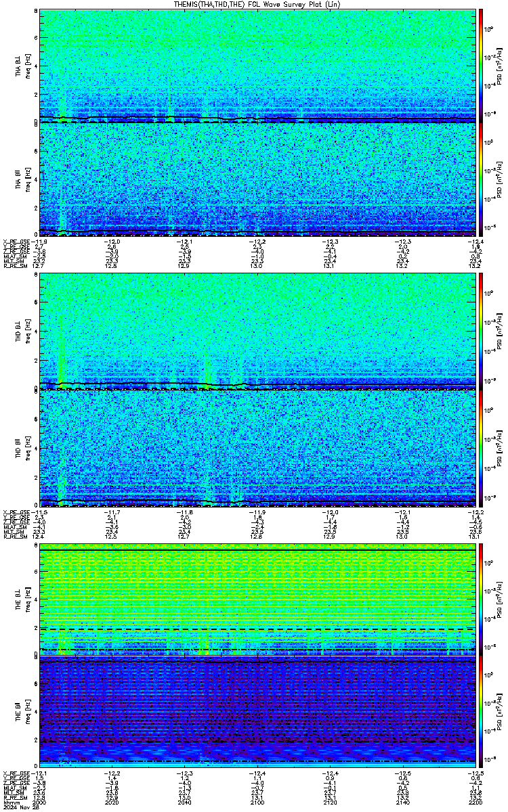The width and height of the screenshot is (508, 812).
Task: Click the THA B-parallel PSD color bar
Action: click(x=481, y=180)
